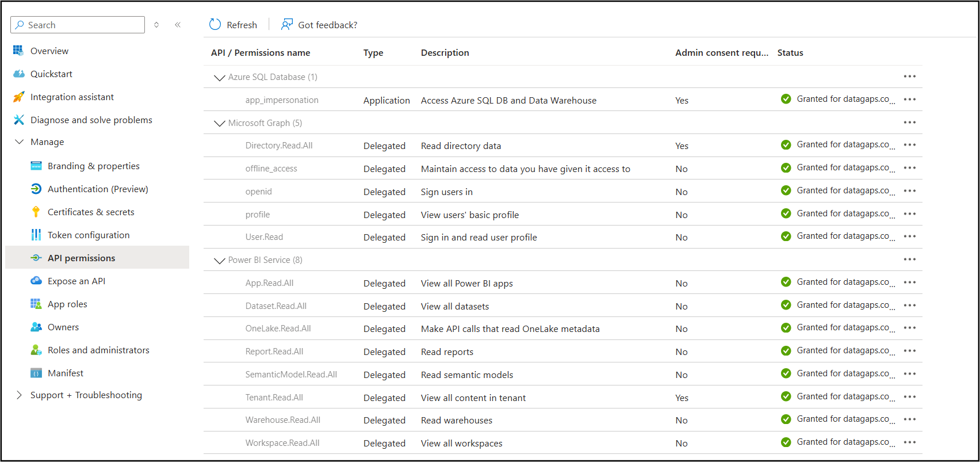
Task: Open more options for openid row
Action: pyautogui.click(x=910, y=191)
